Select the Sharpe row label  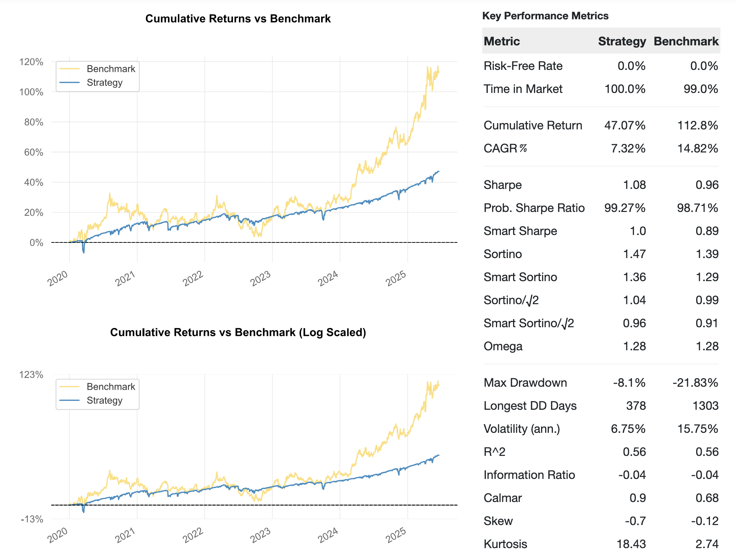point(502,185)
